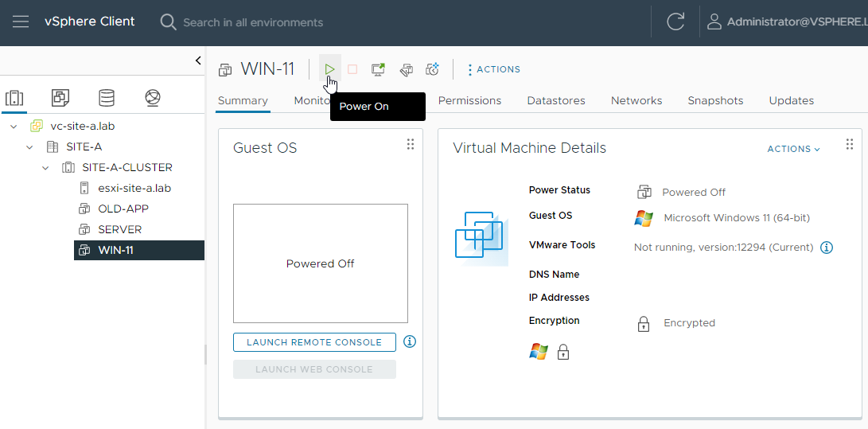This screenshot has width=868, height=429.
Task: Open the Summary tab
Action: (243, 101)
